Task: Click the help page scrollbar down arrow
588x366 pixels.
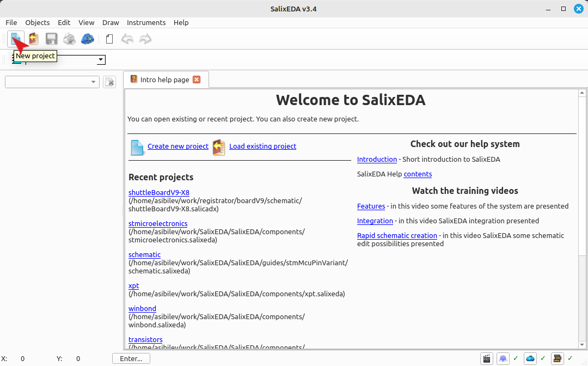Action: pos(582,345)
